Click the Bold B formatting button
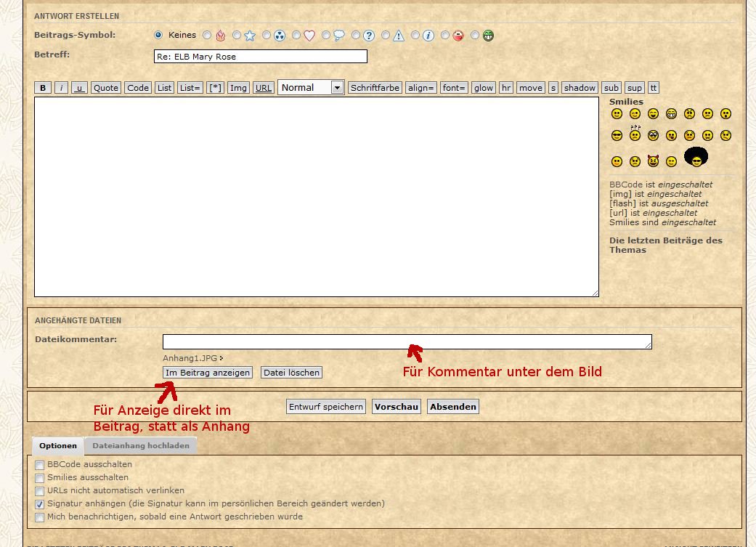Screen dimensions: 756x547 43,88
